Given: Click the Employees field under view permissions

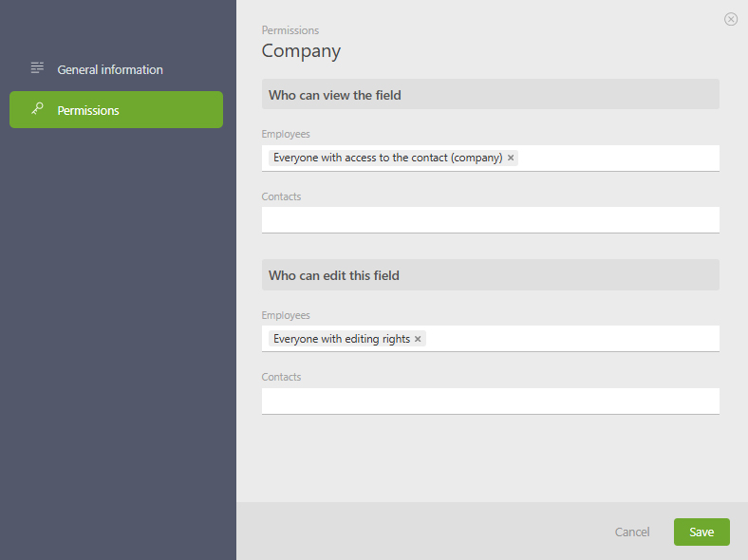Looking at the screenshot, I should pos(617,158).
